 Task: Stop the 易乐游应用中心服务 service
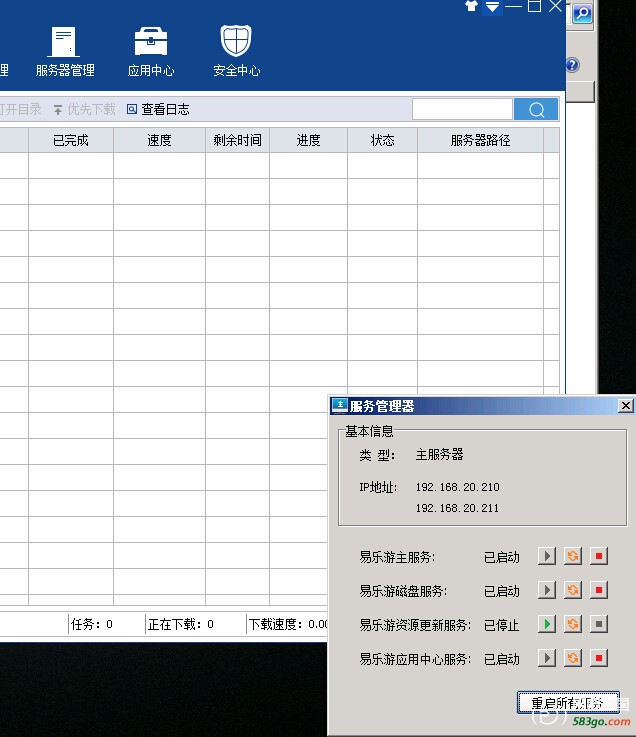point(599,658)
